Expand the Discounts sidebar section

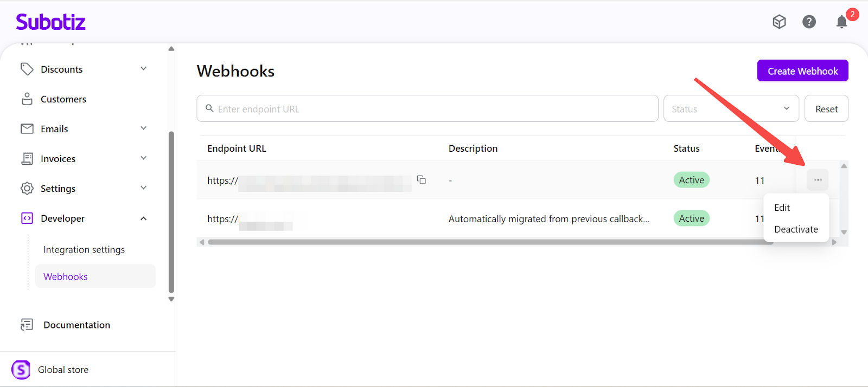(x=143, y=69)
